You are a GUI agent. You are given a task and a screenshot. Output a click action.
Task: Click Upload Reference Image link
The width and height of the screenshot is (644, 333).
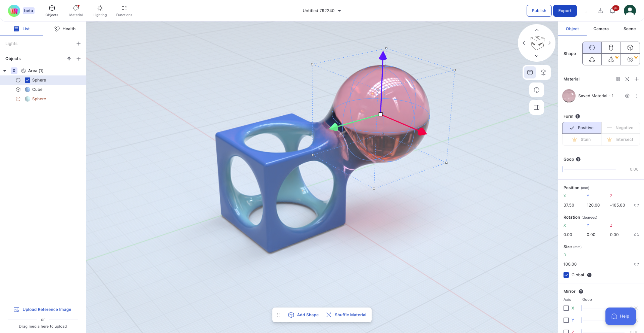(x=47, y=309)
